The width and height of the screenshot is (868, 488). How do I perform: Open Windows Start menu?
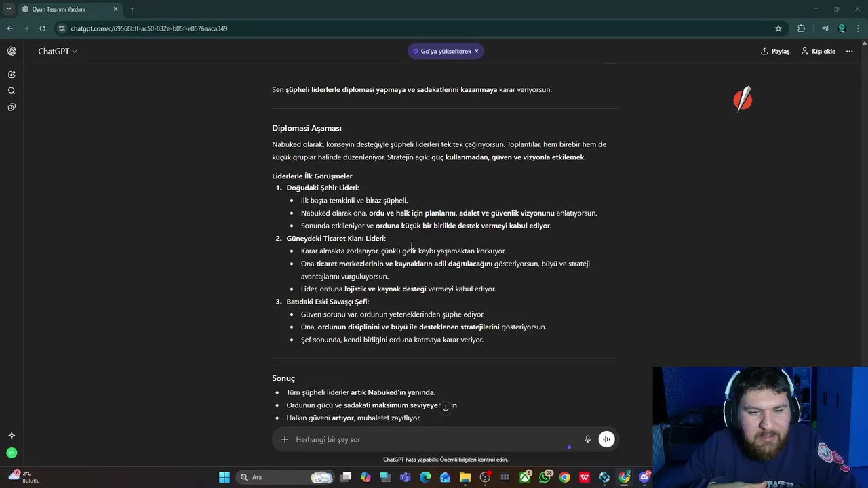224,477
